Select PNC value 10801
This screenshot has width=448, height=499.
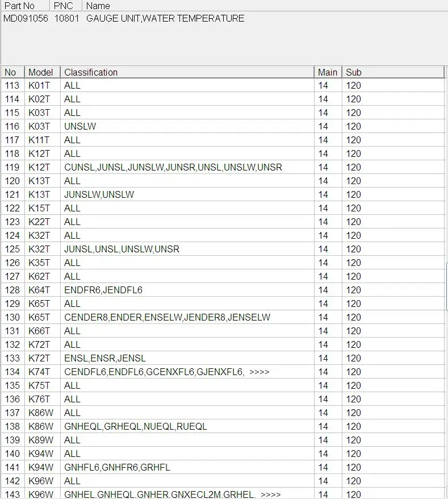coord(66,18)
